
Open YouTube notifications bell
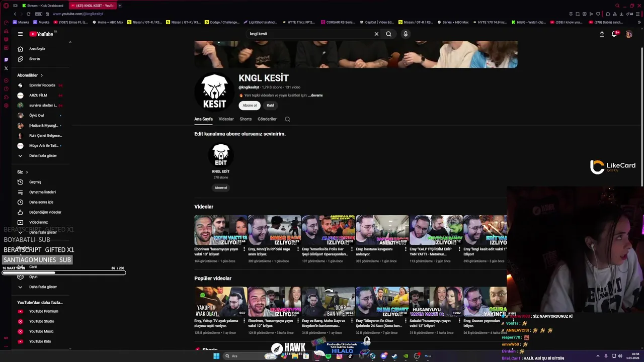(614, 34)
